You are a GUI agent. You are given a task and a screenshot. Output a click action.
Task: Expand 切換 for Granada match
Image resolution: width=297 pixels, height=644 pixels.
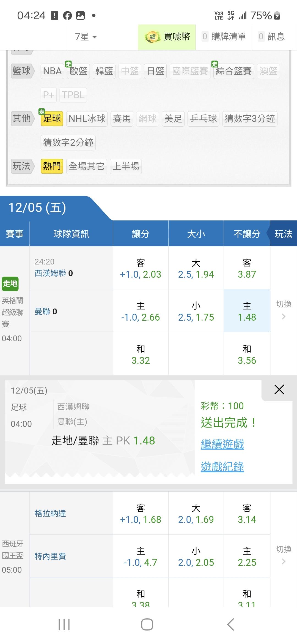tap(284, 555)
